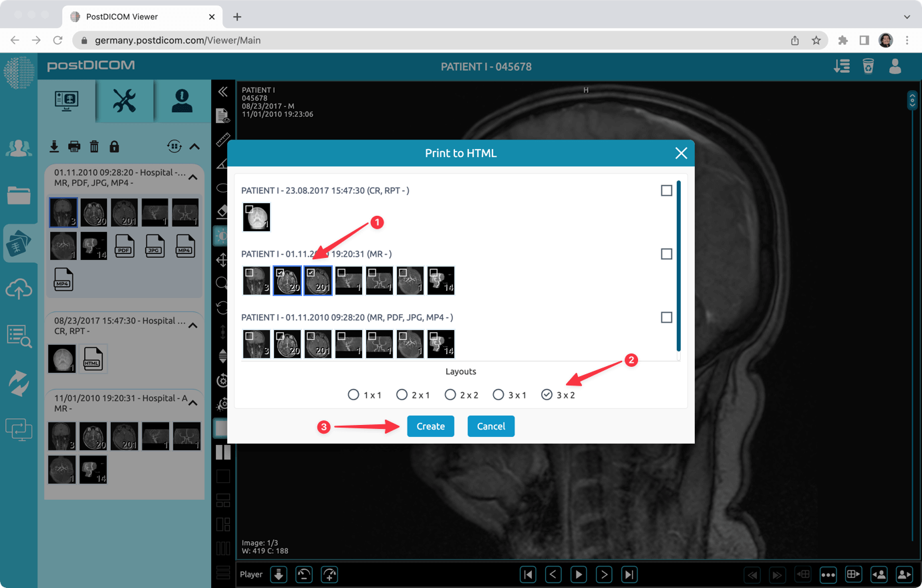Image resolution: width=922 pixels, height=588 pixels.
Task: Select the rotate tool in the viewer toolbar
Action: point(223,307)
